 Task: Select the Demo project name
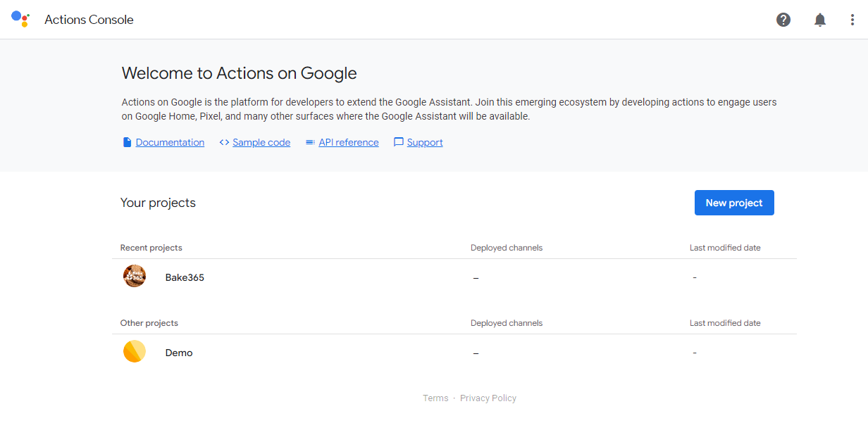pos(179,353)
